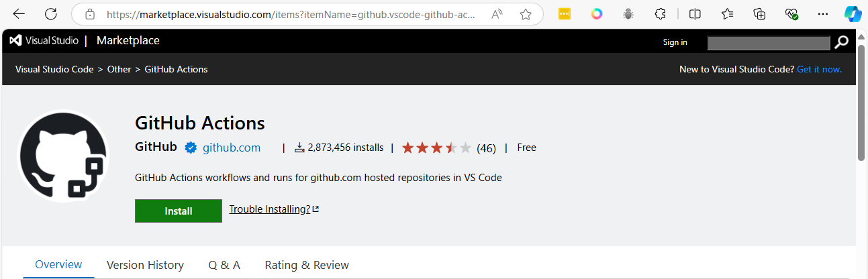Open the Copilot sidebar

point(853,14)
